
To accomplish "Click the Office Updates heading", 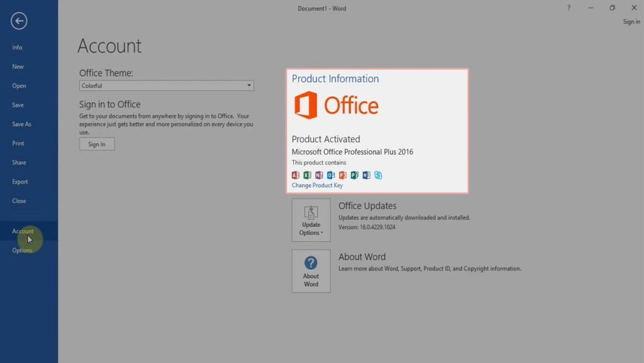I will point(367,206).
